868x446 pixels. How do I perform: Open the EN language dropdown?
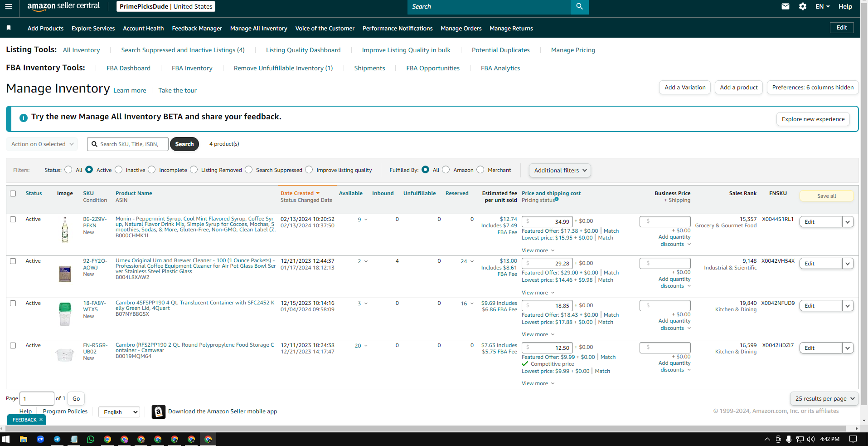(823, 6)
